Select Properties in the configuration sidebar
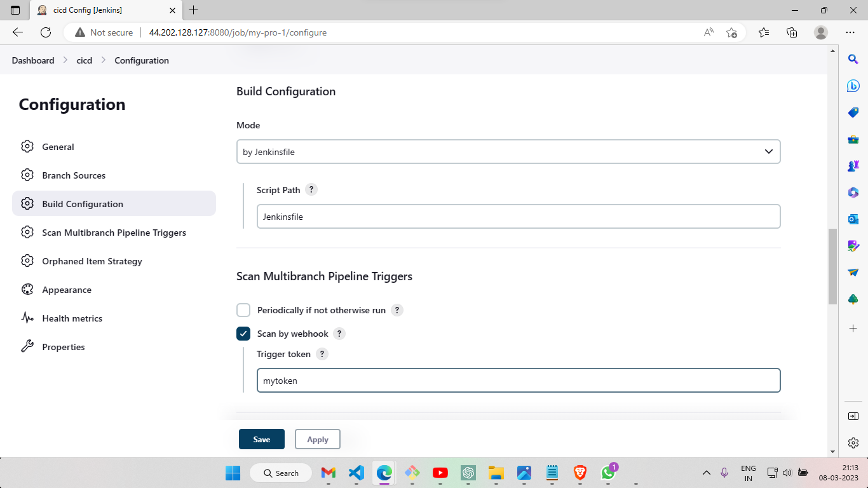The width and height of the screenshot is (868, 488). [x=63, y=346]
